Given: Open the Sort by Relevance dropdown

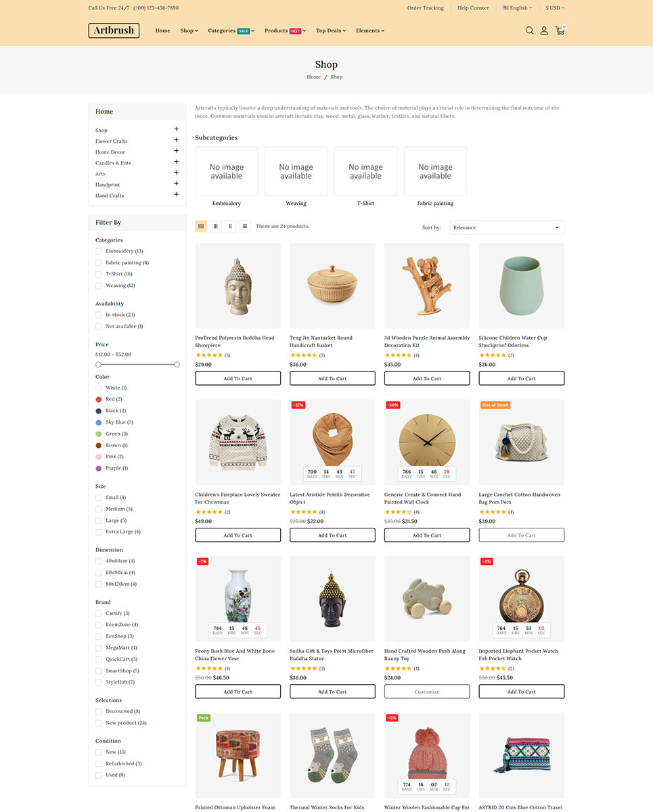Looking at the screenshot, I should pyautogui.click(x=507, y=227).
